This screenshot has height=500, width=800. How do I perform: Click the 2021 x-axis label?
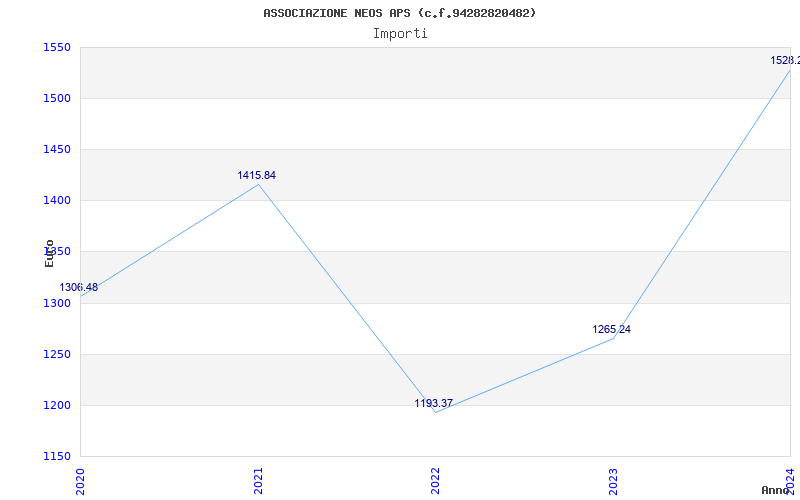coord(258,481)
